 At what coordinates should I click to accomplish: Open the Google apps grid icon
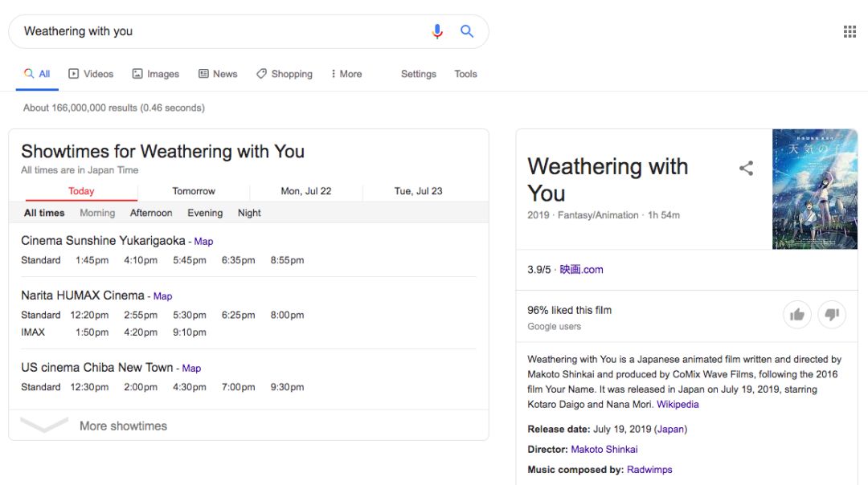coord(850,31)
